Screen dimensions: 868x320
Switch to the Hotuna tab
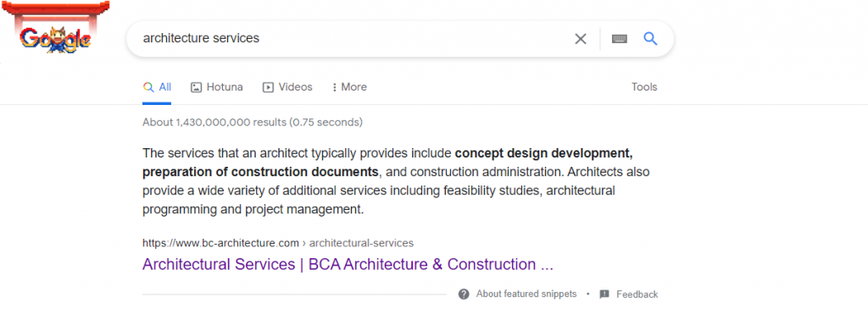[217, 87]
